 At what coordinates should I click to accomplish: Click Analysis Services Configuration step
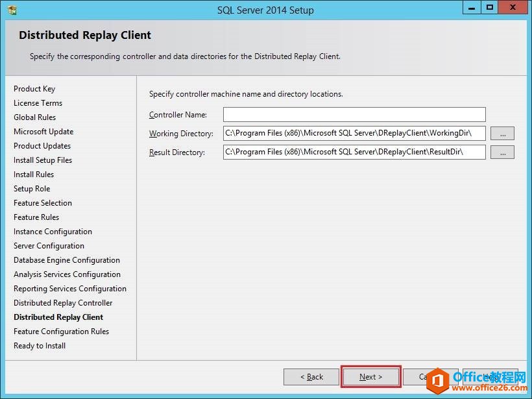coord(67,274)
